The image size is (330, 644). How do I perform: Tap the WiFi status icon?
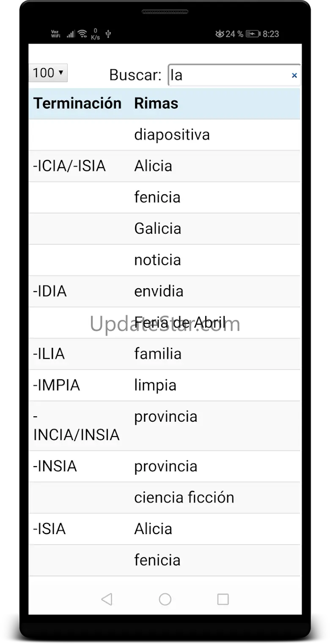click(82, 34)
